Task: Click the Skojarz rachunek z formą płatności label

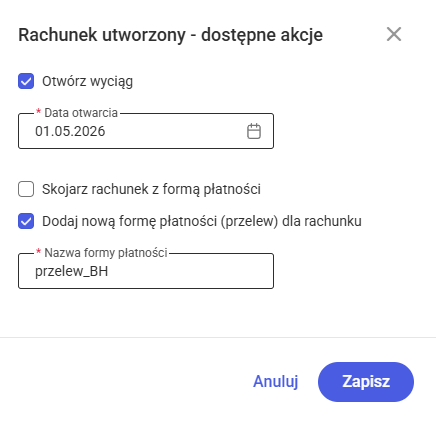Action: pyautogui.click(x=151, y=189)
